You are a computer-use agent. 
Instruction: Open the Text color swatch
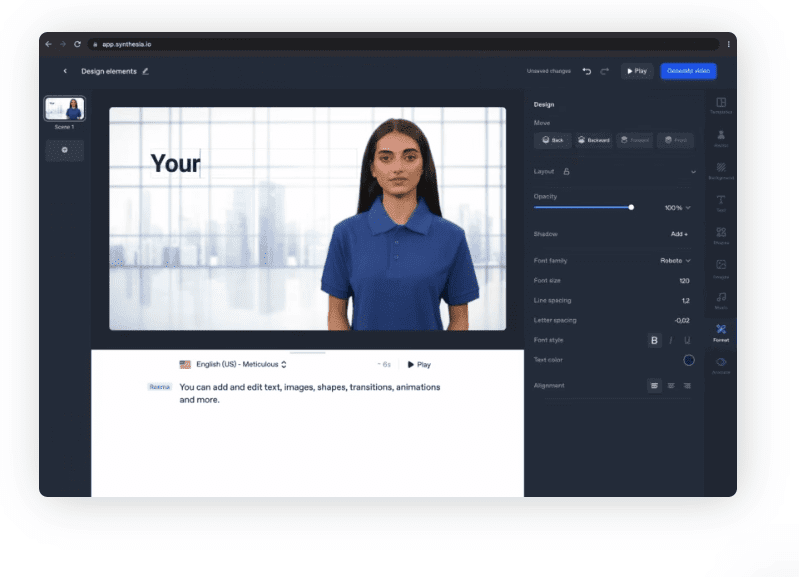coord(688,360)
